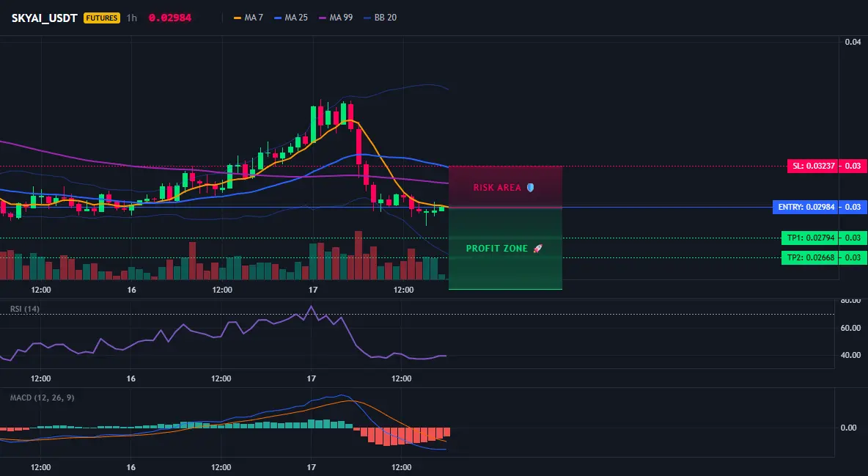Click the tallest green candle at date 17

click(x=313, y=124)
